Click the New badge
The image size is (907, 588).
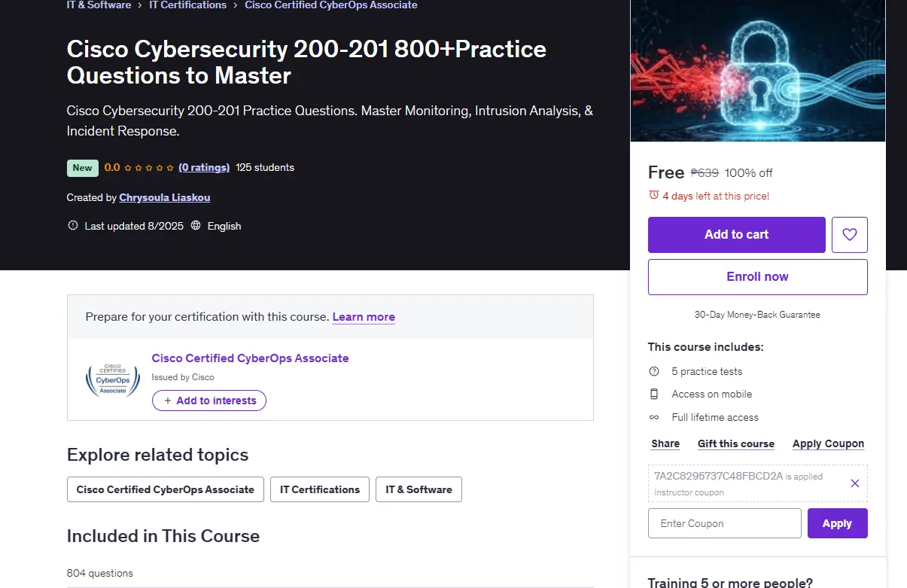83,168
